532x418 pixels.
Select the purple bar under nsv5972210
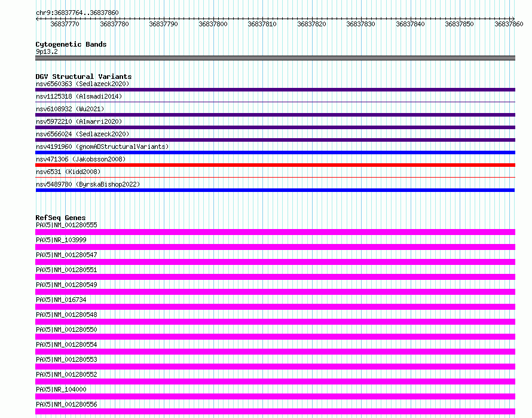[275, 127]
